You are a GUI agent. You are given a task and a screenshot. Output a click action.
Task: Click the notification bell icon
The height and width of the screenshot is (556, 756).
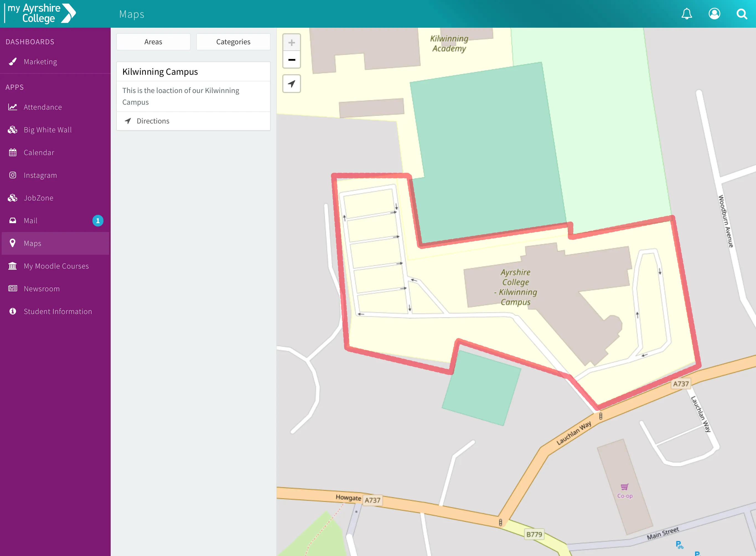687,14
